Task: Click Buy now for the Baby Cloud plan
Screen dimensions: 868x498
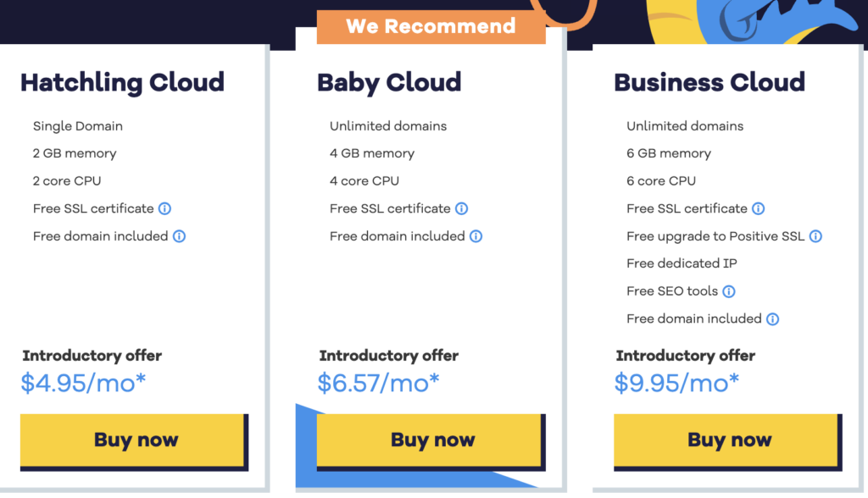Action: [x=430, y=440]
